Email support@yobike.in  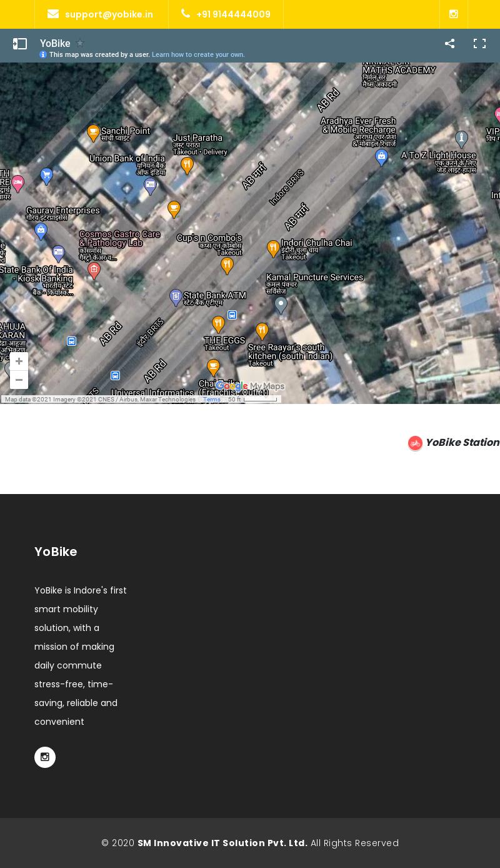pyautogui.click(x=100, y=14)
